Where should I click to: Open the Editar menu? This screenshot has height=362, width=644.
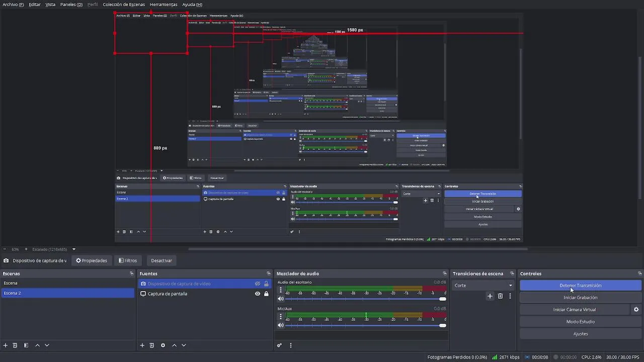35,5
